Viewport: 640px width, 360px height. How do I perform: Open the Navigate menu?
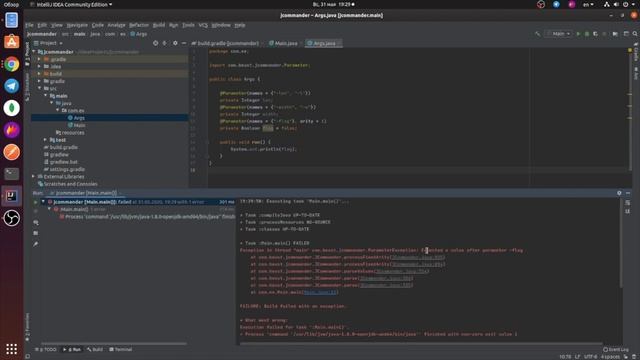[77, 25]
